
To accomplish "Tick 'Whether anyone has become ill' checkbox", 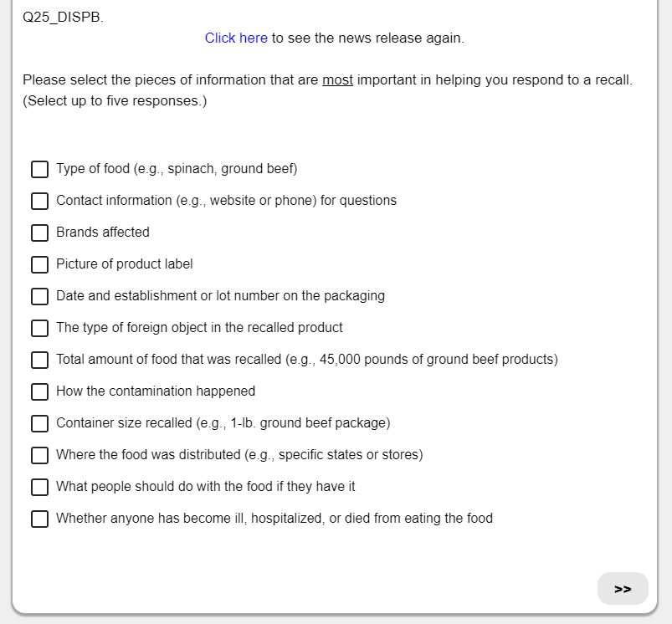I will point(40,519).
